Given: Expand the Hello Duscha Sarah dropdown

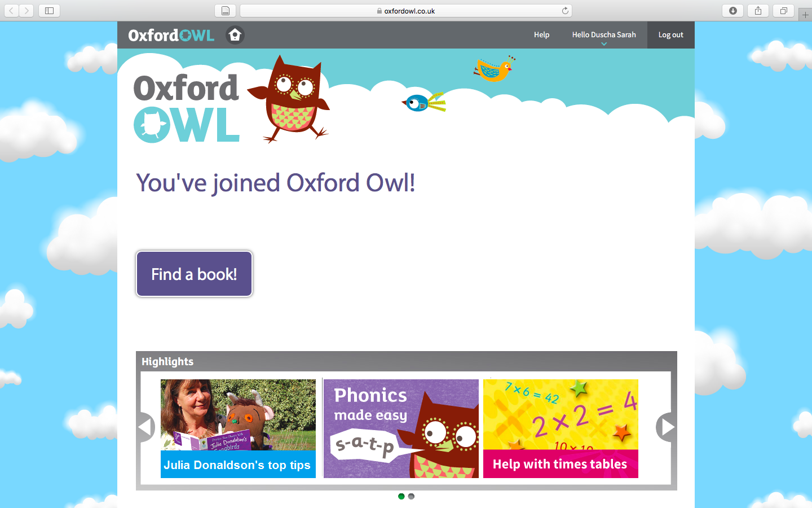Looking at the screenshot, I should (x=604, y=36).
